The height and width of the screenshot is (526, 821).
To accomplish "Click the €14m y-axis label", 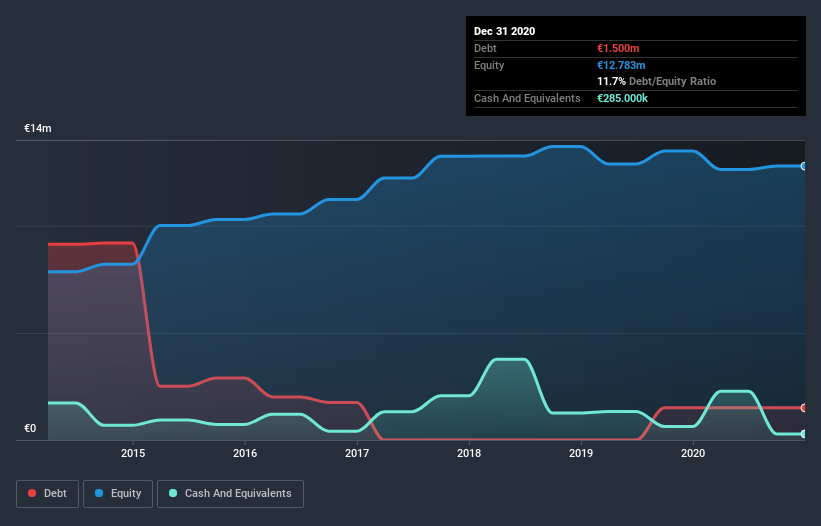I will tap(38, 129).
